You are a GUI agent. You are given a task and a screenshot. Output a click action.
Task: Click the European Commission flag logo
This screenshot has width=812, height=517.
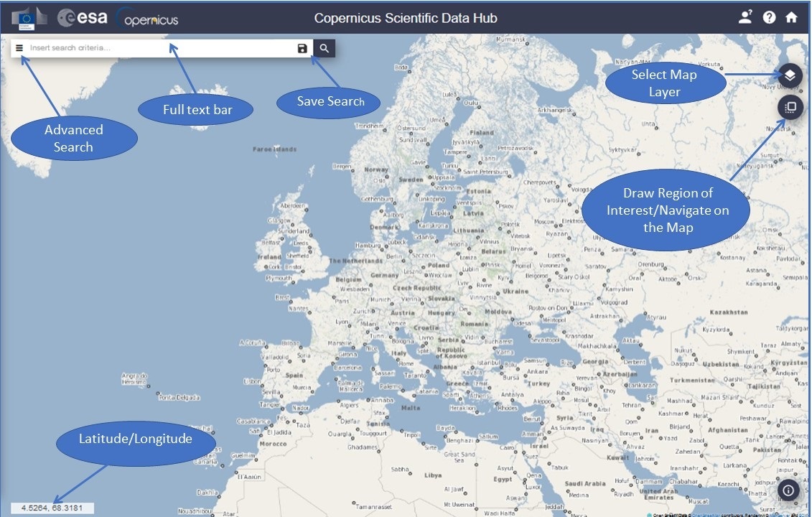tap(30, 18)
